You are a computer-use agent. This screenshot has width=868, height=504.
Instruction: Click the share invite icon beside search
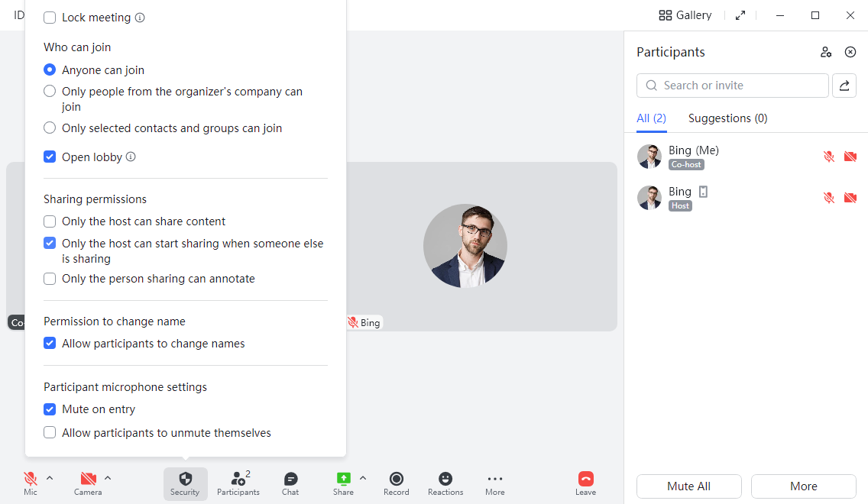(844, 86)
